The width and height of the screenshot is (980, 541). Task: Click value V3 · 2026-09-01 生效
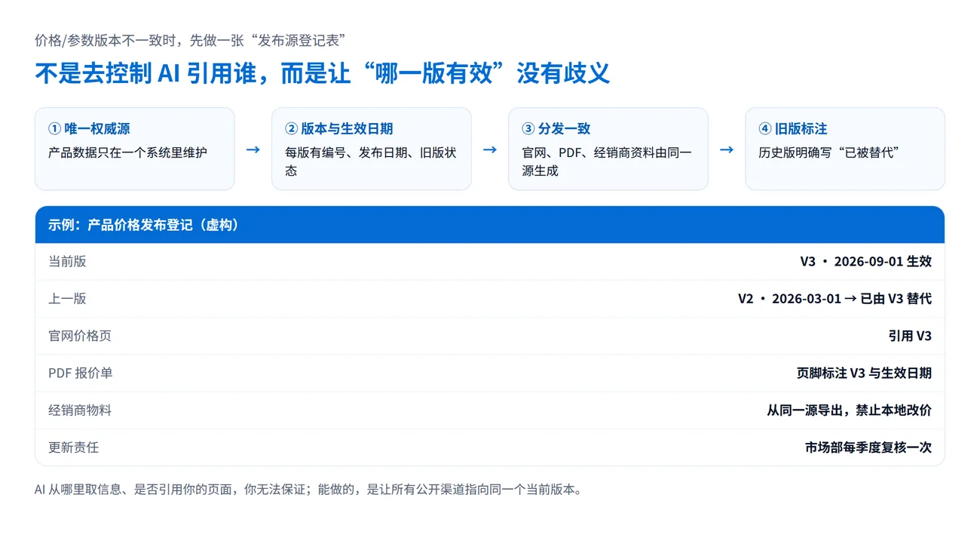pos(866,262)
